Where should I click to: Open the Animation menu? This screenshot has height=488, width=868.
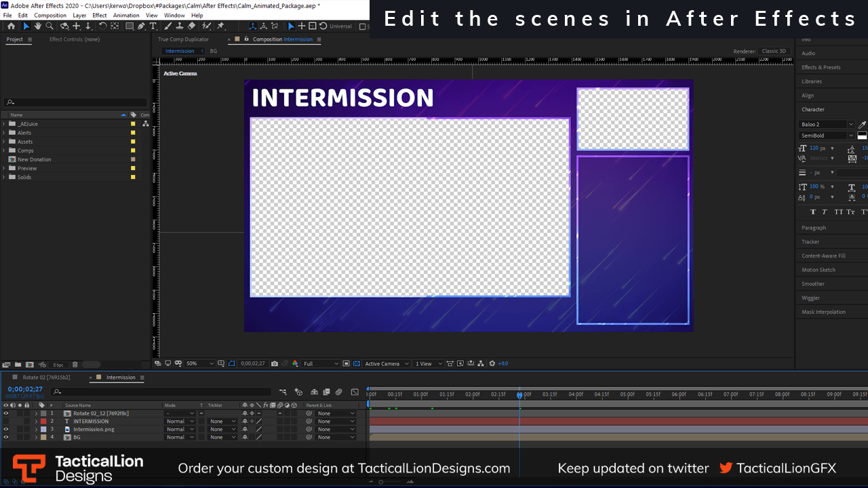tap(126, 15)
